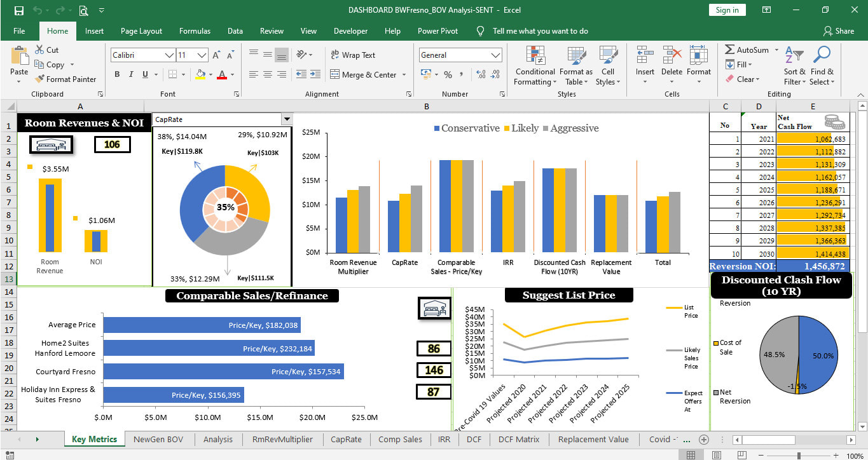This screenshot has height=460, width=868.
Task: Click the Format Painter brush icon
Action: (39, 79)
